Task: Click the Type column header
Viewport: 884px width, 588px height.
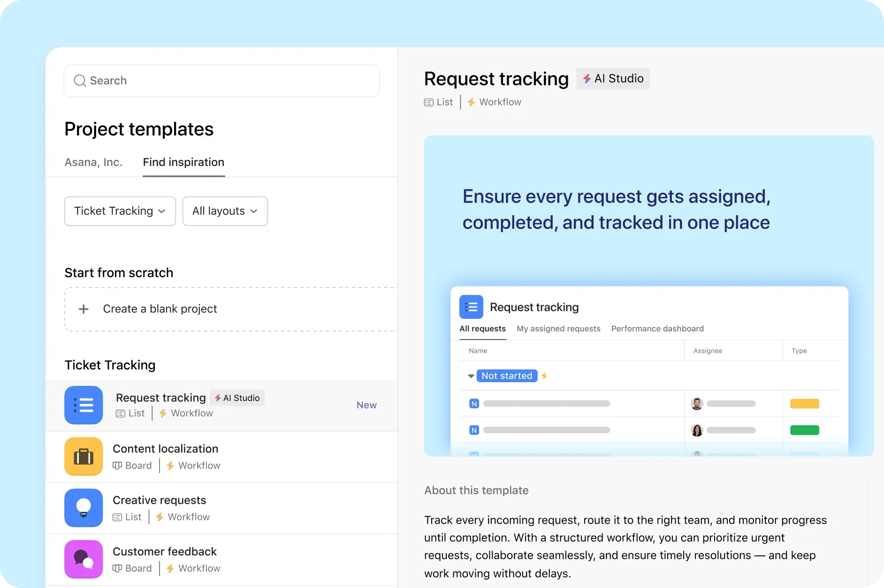Action: pos(799,351)
